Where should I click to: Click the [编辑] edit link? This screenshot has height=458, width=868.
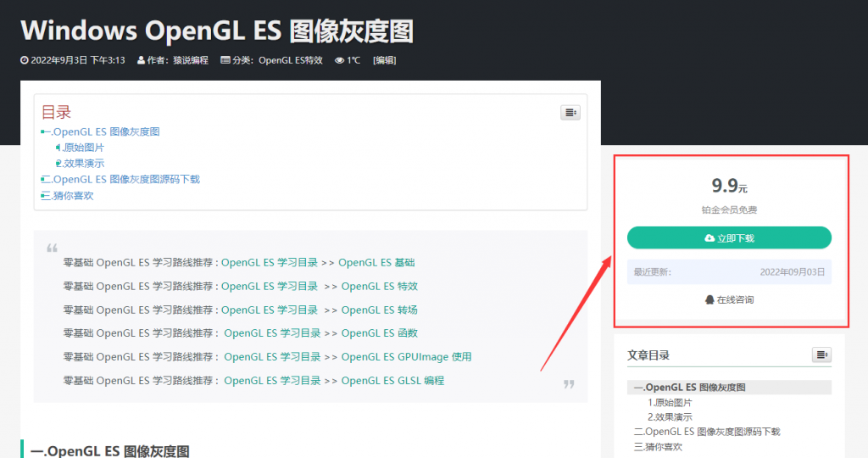pyautogui.click(x=384, y=60)
